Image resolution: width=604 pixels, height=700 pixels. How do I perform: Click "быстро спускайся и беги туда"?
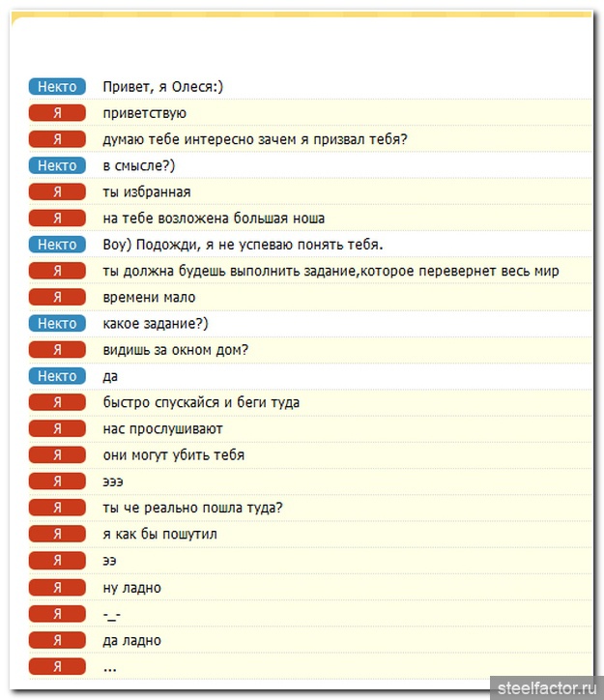[201, 402]
